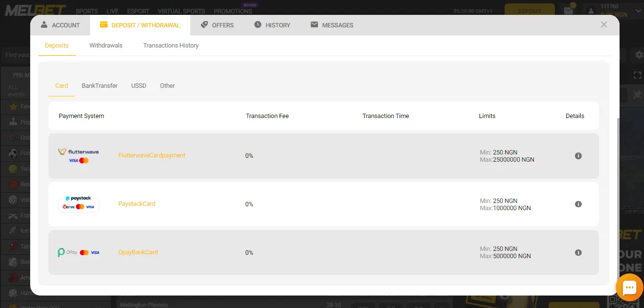Open info details for OpayBankCard

578,252
